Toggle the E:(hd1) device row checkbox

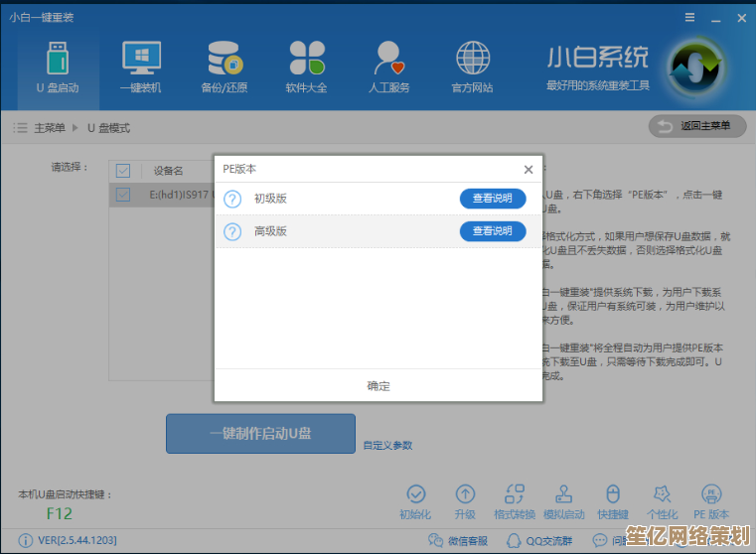coord(123,195)
